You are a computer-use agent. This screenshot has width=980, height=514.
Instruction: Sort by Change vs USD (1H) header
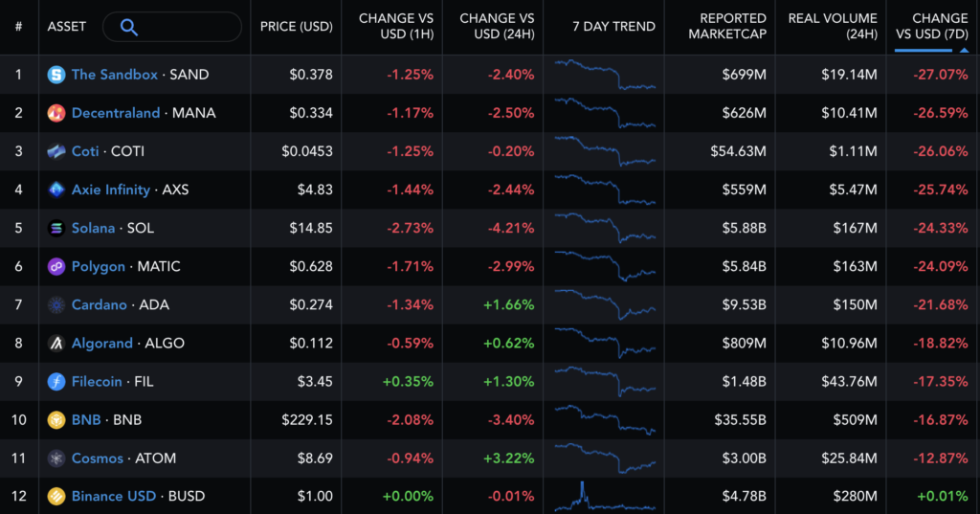coord(395,26)
